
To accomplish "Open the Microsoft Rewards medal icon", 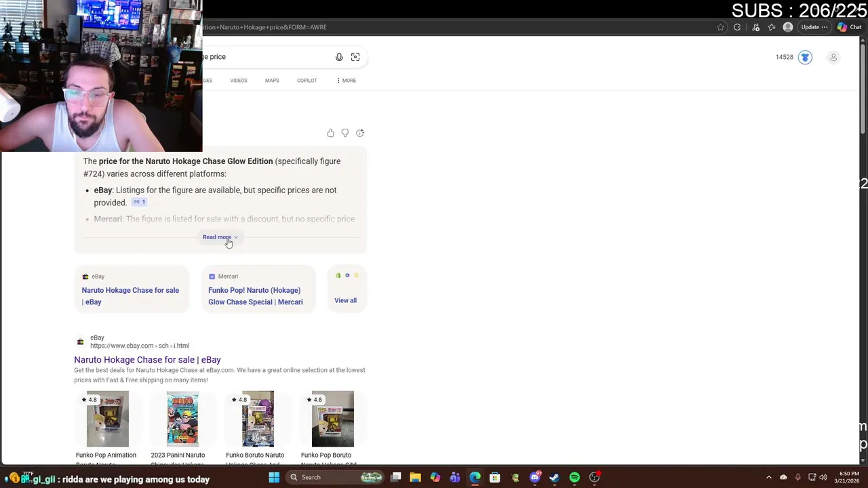I will pos(805,57).
